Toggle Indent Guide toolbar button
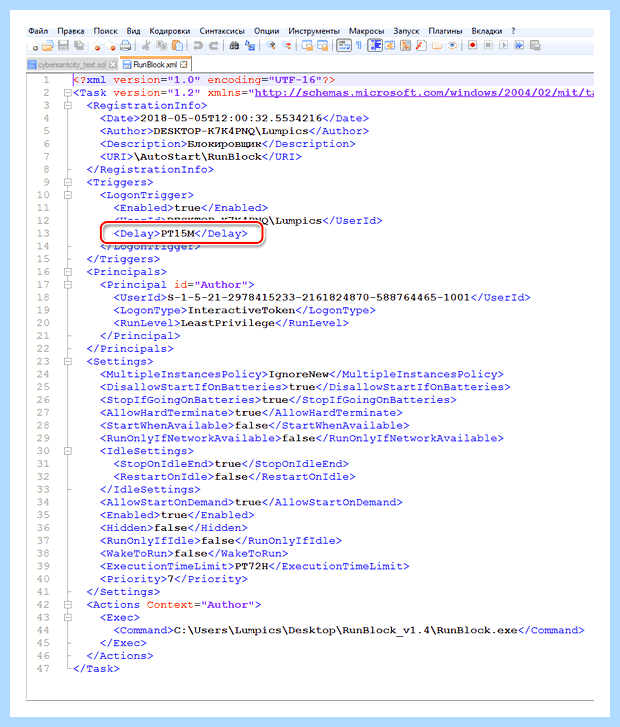Screen dimensions: 620x727 pos(375,45)
